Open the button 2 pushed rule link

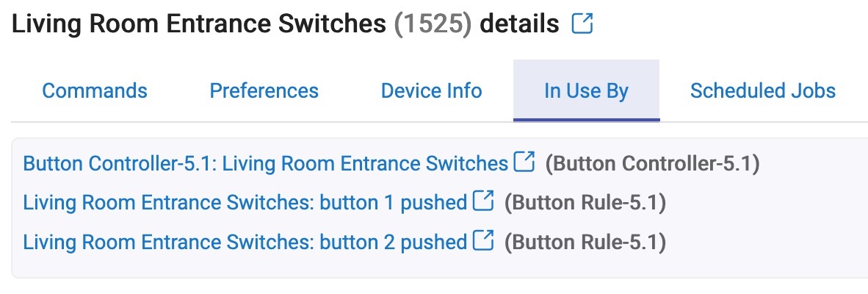coord(245,243)
